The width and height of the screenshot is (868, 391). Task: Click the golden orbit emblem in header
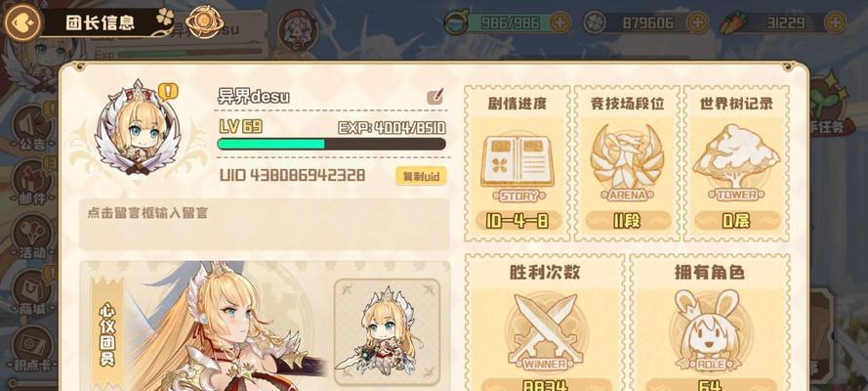[x=204, y=22]
